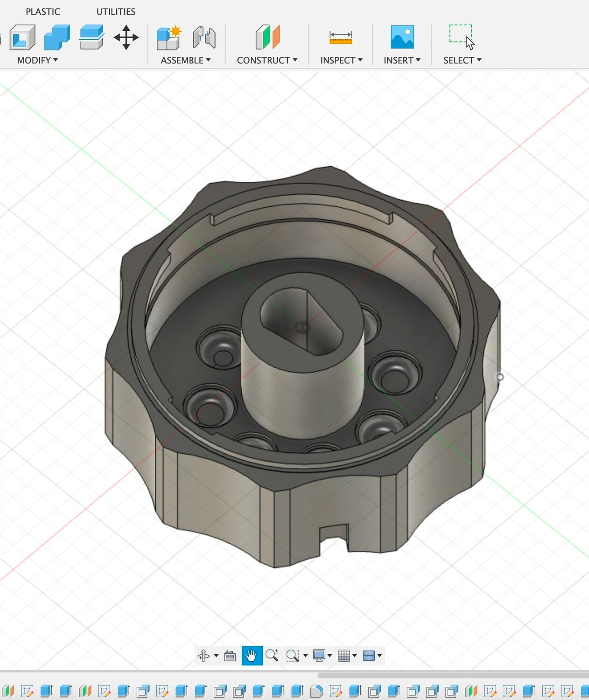Screen dimensions: 589x700
Task: Expand the MODIFY dropdown menu
Action: [x=37, y=60]
